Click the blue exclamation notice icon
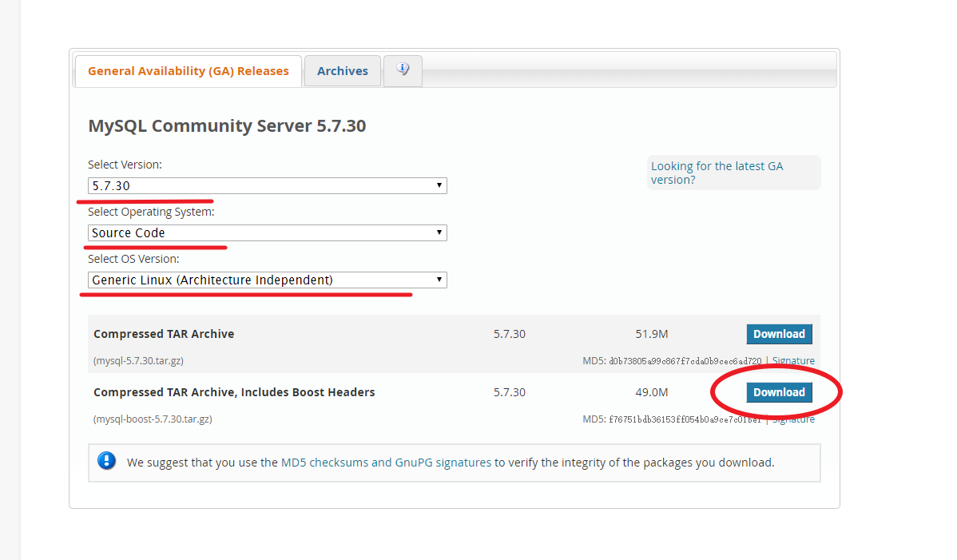 click(x=106, y=461)
